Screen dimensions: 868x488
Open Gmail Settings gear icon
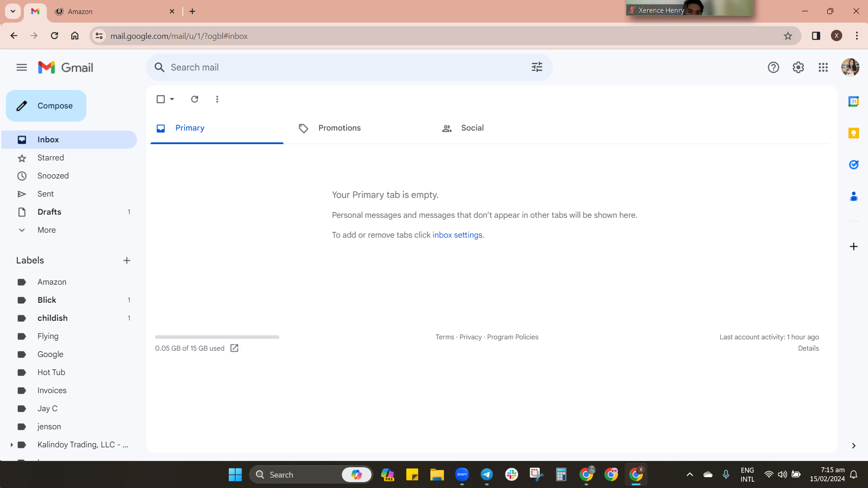pos(798,67)
